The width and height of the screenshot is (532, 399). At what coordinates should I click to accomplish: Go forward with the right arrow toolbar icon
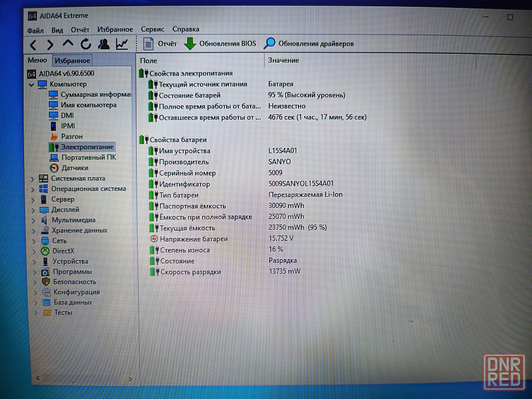pos(50,45)
